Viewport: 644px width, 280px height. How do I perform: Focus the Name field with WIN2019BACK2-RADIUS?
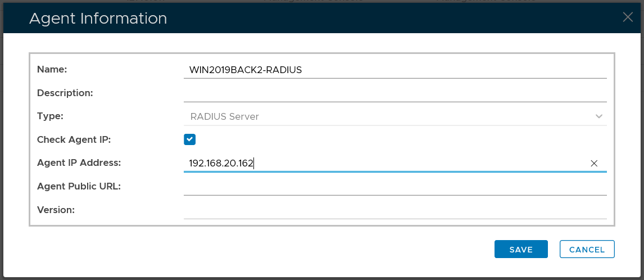tap(393, 70)
